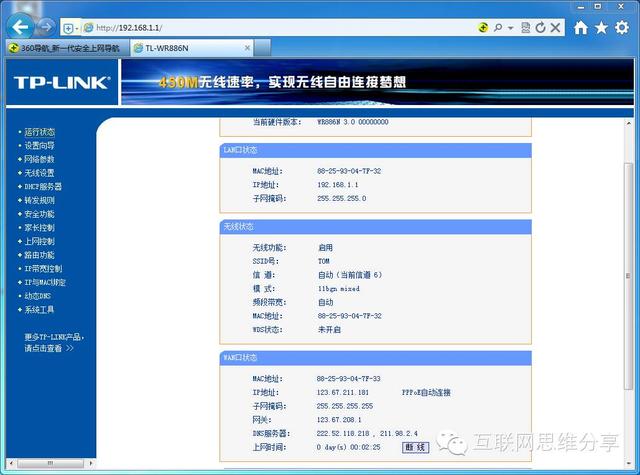Click the 断线 disconnect button
The height and width of the screenshot is (475, 640).
tap(415, 447)
